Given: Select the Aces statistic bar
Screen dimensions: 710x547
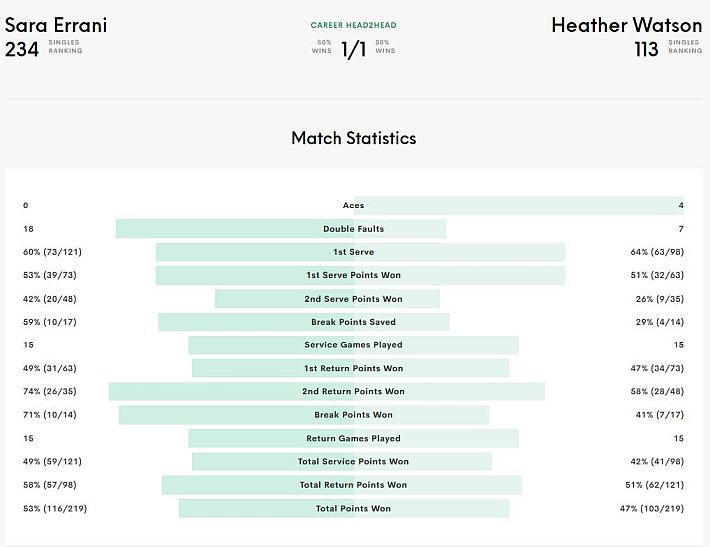Looking at the screenshot, I should pos(518,206).
